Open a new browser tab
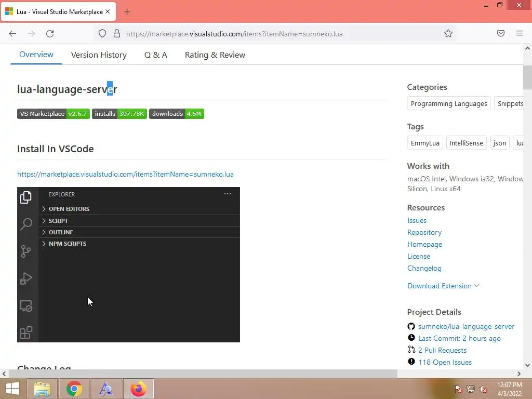 point(127,12)
